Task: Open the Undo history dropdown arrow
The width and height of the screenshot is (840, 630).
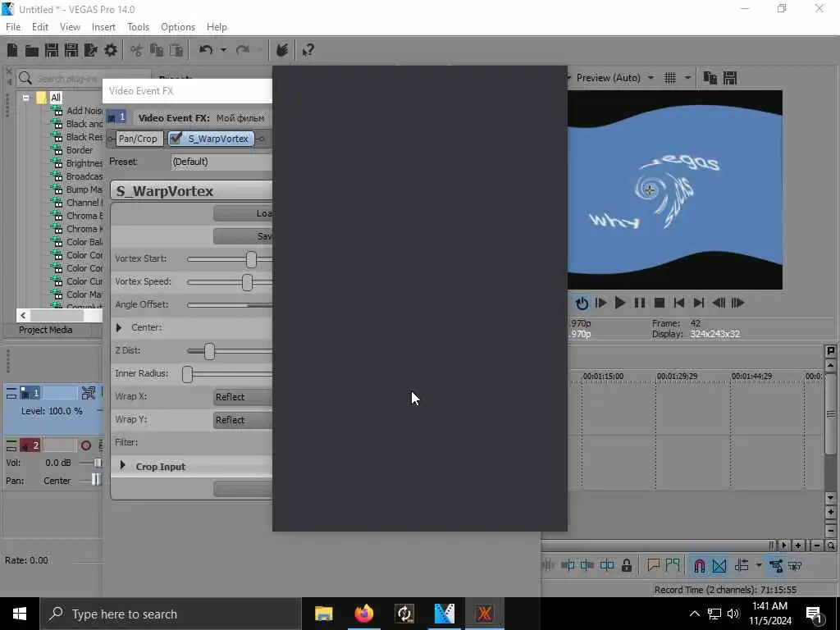Action: [223, 50]
